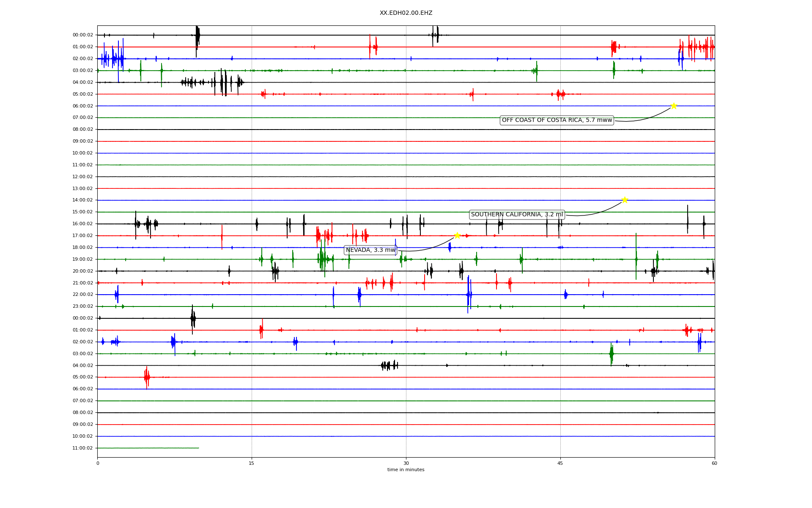The width and height of the screenshot is (812, 508).
Task: Click the first 00:00:02 trace label
Action: [82, 35]
